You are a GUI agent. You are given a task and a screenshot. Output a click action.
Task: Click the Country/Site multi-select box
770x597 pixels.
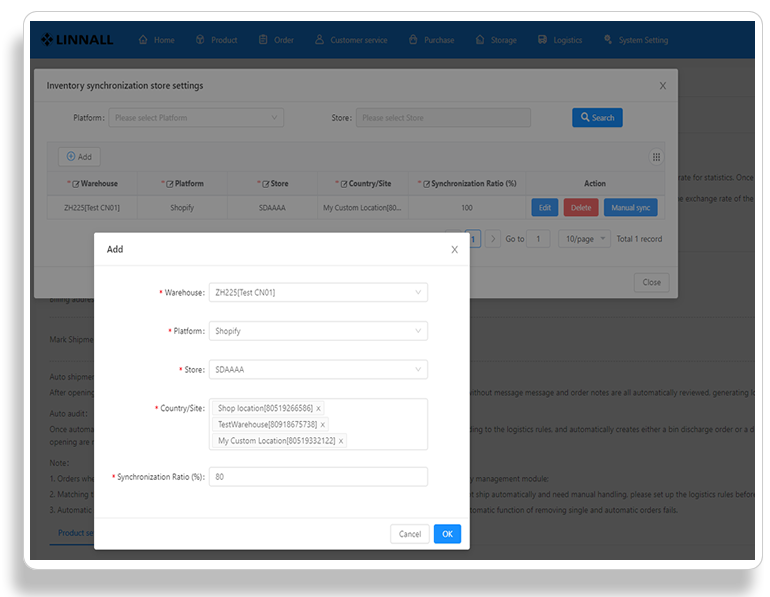pos(318,424)
